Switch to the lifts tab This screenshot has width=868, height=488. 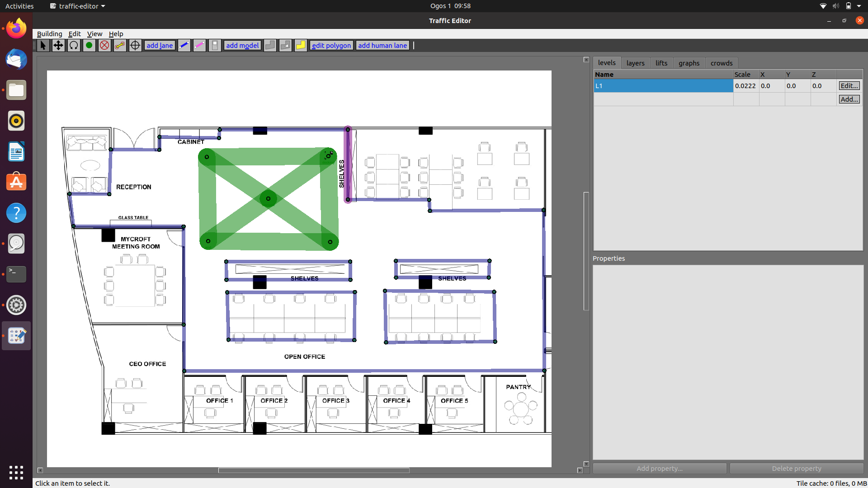pos(661,63)
